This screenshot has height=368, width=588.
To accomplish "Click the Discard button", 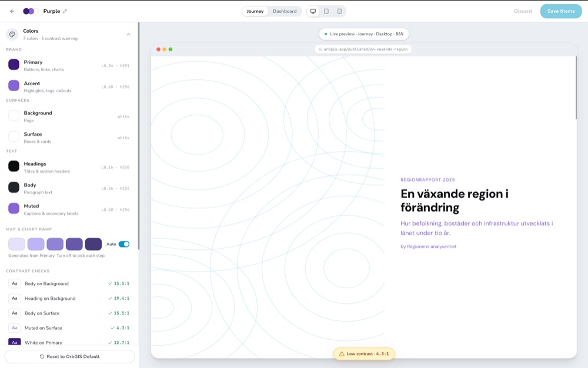I will (523, 11).
